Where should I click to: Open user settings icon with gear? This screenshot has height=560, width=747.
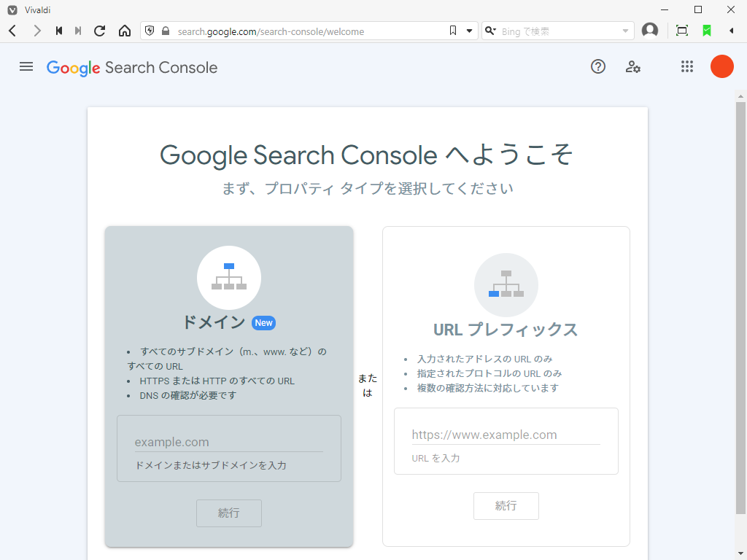(x=632, y=66)
